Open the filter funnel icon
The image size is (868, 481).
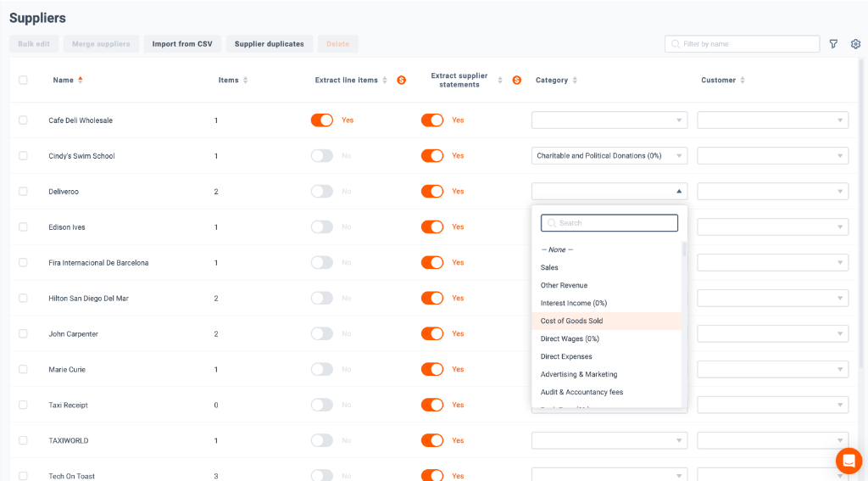[833, 44]
